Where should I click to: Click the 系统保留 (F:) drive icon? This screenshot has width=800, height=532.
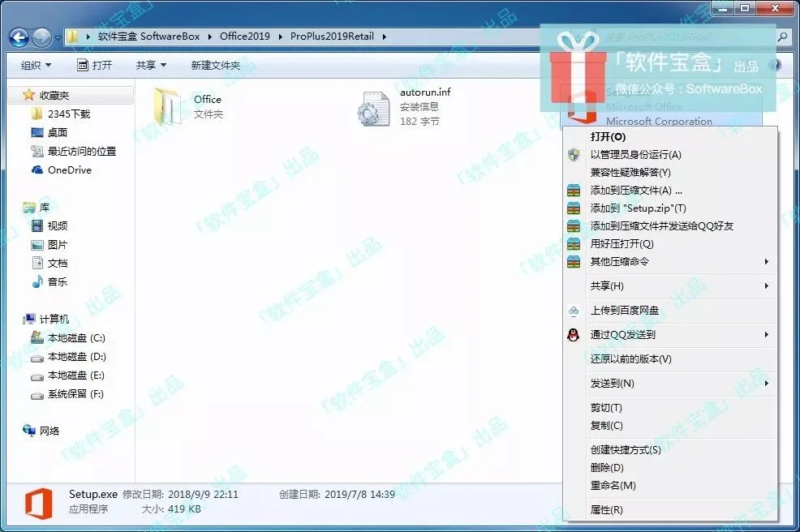coord(37,394)
